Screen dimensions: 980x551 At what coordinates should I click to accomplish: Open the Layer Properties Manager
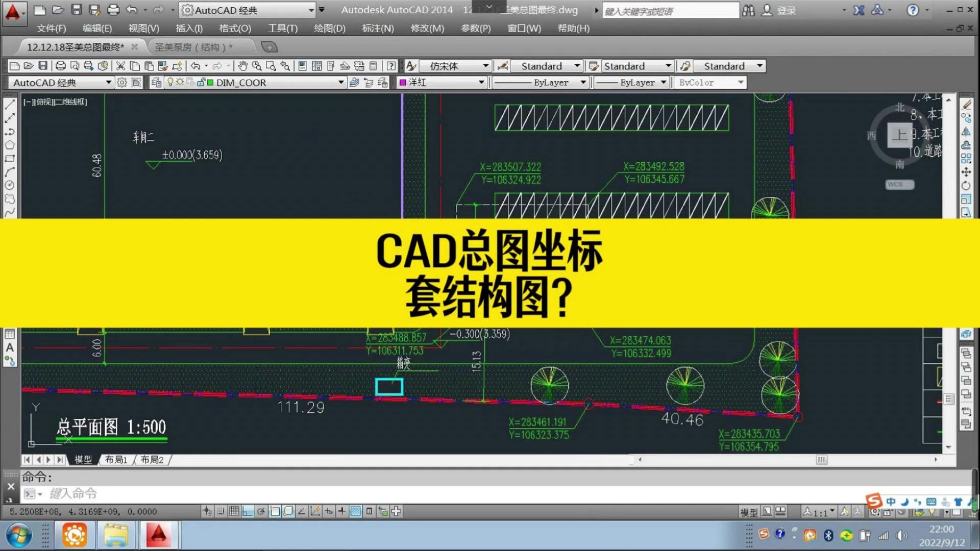157,83
